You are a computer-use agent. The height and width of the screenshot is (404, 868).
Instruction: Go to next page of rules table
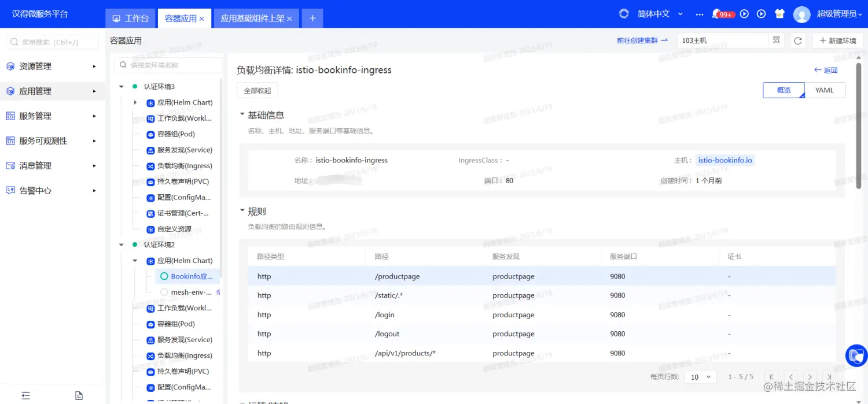(x=810, y=377)
